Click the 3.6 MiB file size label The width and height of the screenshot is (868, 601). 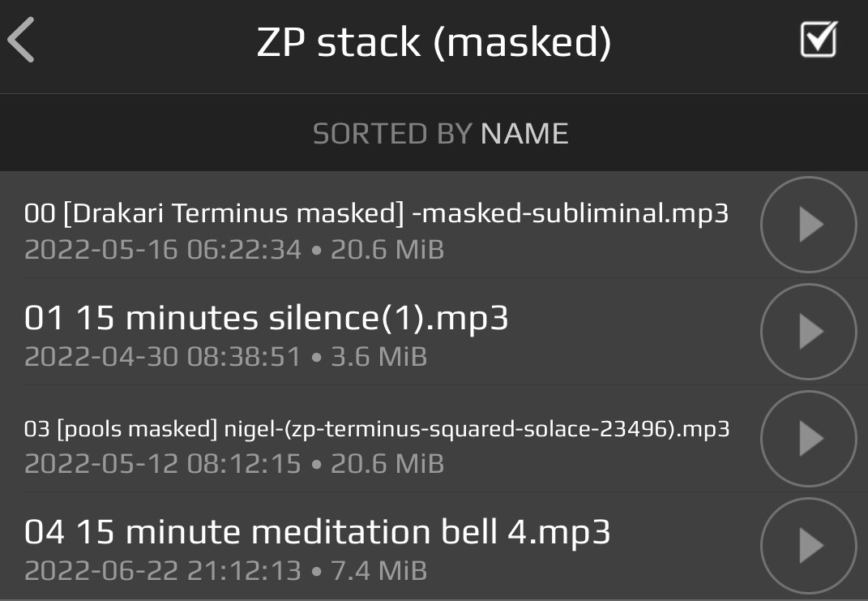pyautogui.click(x=379, y=356)
